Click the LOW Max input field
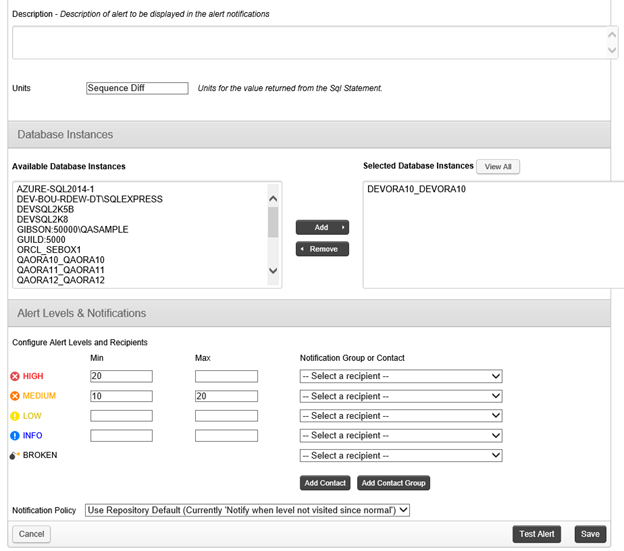This screenshot has width=624, height=551. click(x=226, y=416)
